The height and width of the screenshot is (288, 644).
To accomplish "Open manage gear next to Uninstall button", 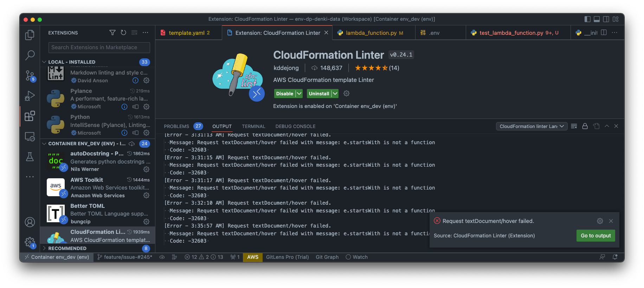I will [347, 94].
